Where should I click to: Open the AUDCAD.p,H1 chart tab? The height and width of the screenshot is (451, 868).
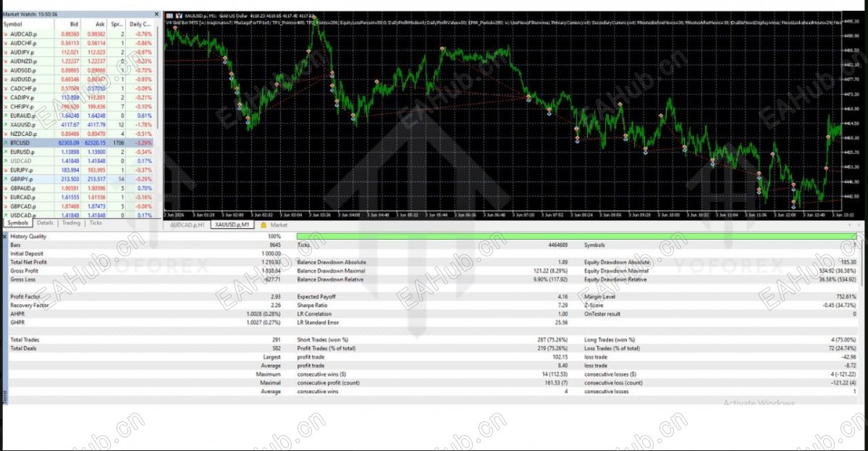pos(187,225)
